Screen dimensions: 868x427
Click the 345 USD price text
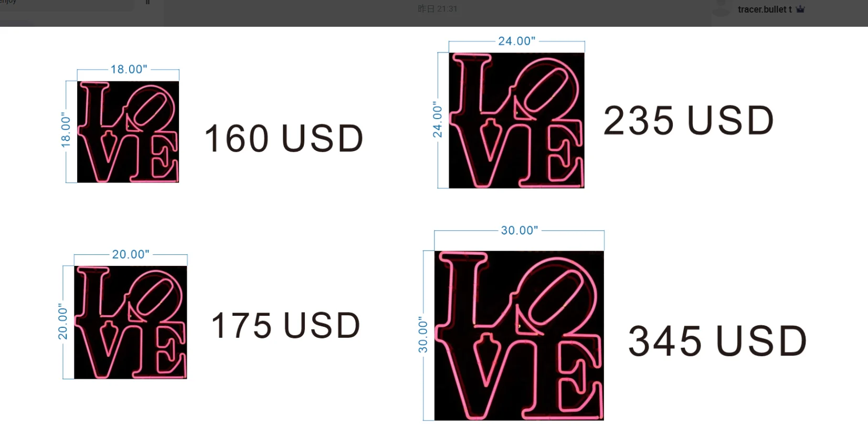click(x=717, y=341)
